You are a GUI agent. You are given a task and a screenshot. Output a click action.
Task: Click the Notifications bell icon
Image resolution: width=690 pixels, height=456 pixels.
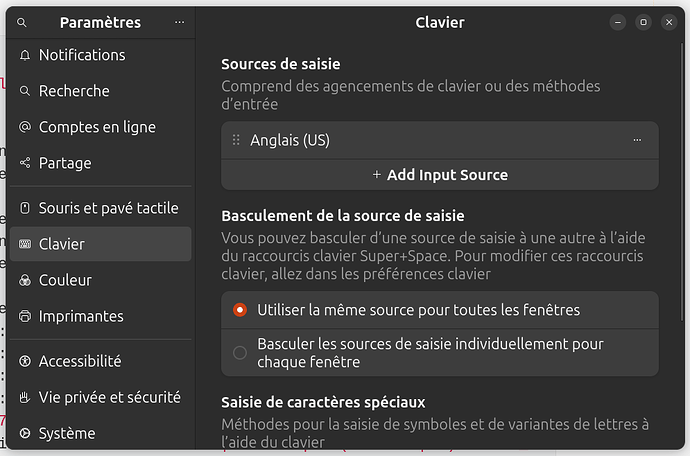coord(25,55)
